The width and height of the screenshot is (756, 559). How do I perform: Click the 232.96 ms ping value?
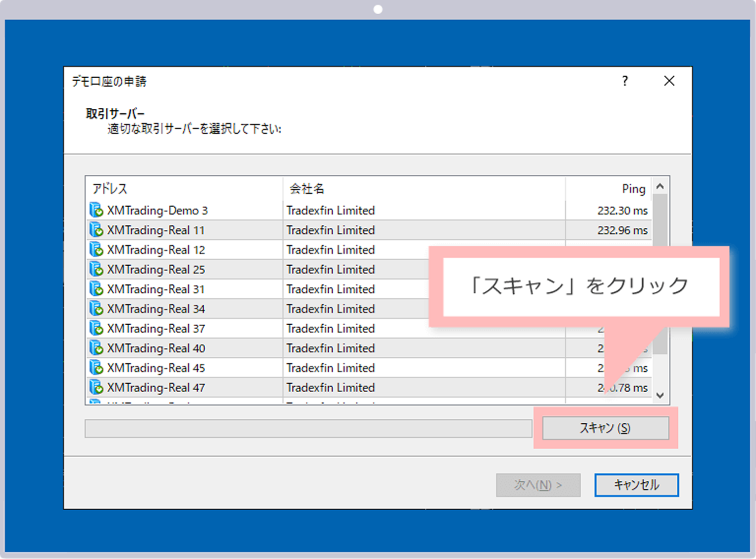point(623,230)
